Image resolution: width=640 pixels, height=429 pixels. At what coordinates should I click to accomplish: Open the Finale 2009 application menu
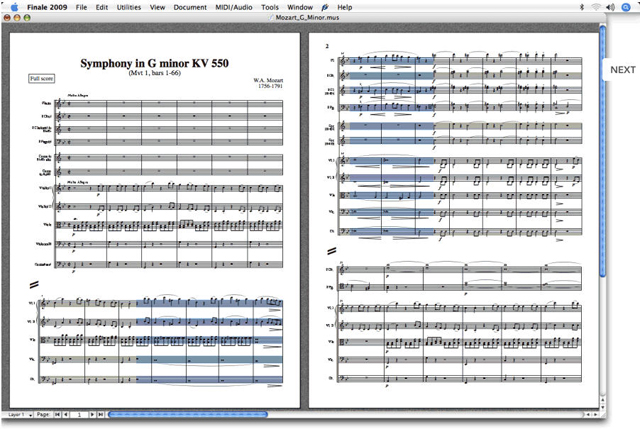(x=47, y=7)
